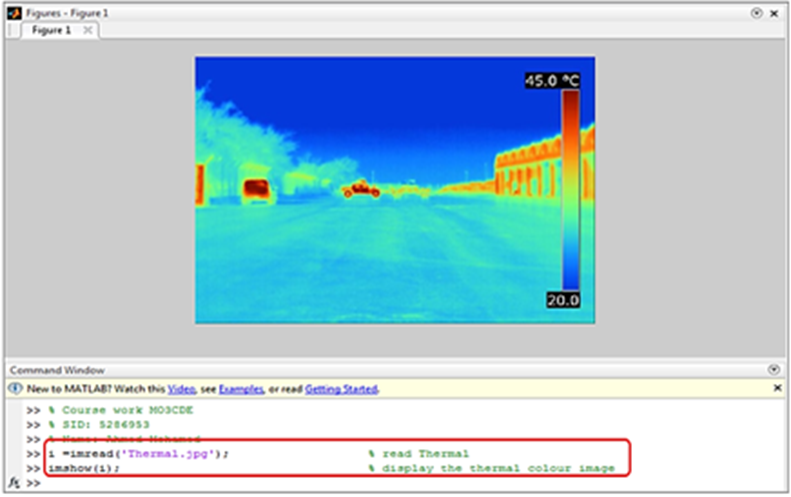Click the imread('Thermal.jpg') command line
Viewport: 791px width, 497px height.
(138, 454)
